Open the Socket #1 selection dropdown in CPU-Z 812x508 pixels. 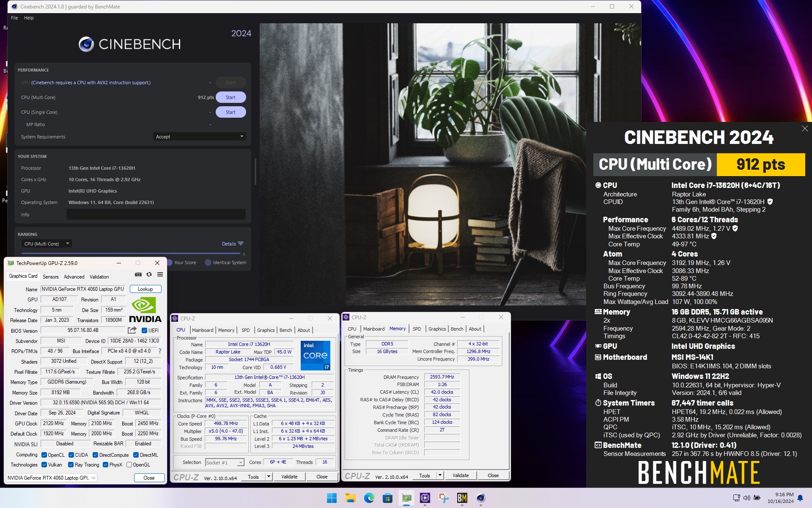click(225, 463)
